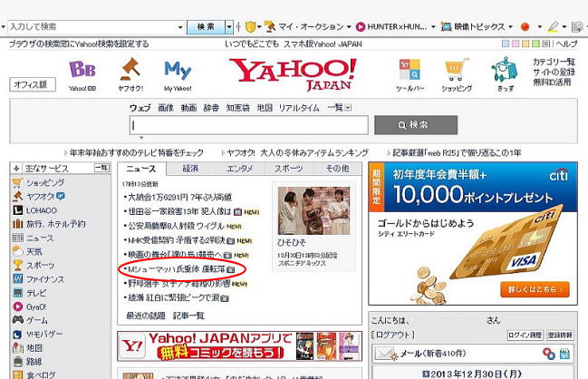Open the Mシューマッハ氏重体 headline
Viewport: 588px width, 379px height.
pos(177,269)
